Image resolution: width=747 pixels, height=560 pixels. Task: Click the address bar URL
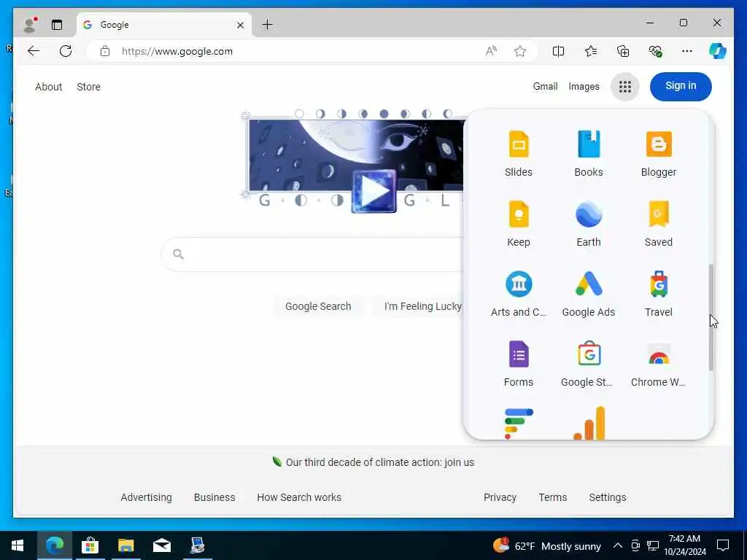point(177,51)
